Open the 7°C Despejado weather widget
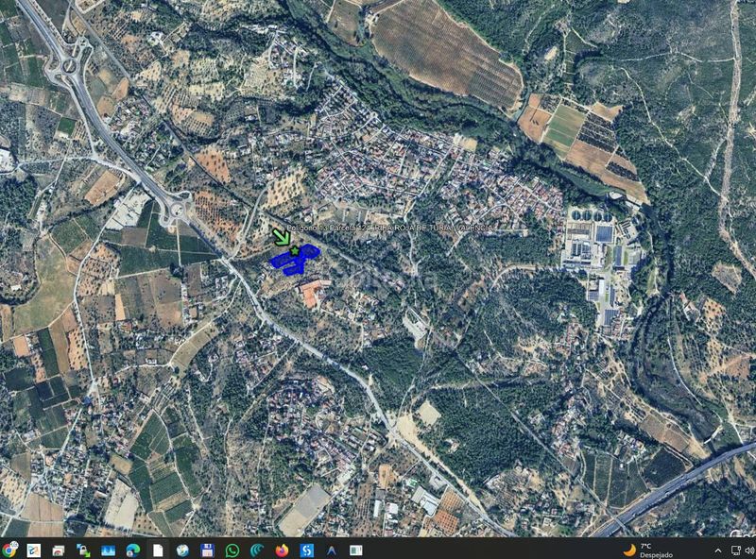756x559 pixels. [x=648, y=550]
